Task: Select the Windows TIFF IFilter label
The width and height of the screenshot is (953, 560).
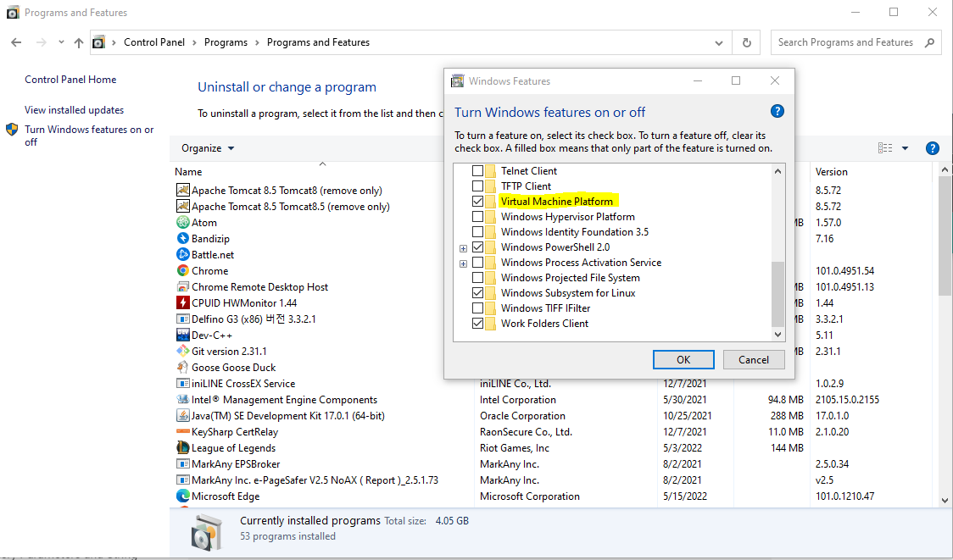Action: (x=545, y=308)
